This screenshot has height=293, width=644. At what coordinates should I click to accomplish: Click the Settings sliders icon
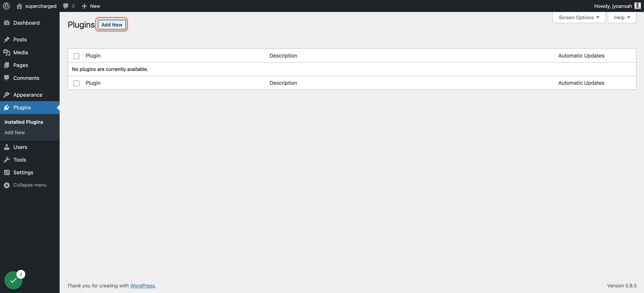[7, 172]
